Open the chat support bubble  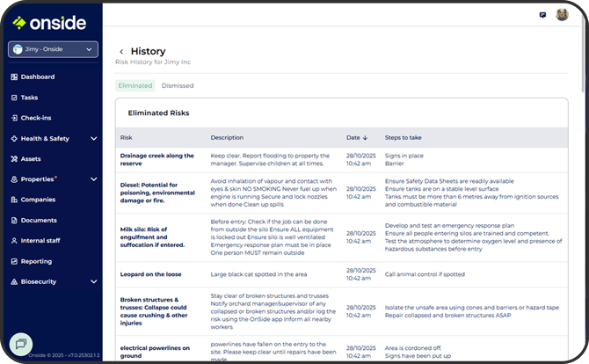coord(21,344)
